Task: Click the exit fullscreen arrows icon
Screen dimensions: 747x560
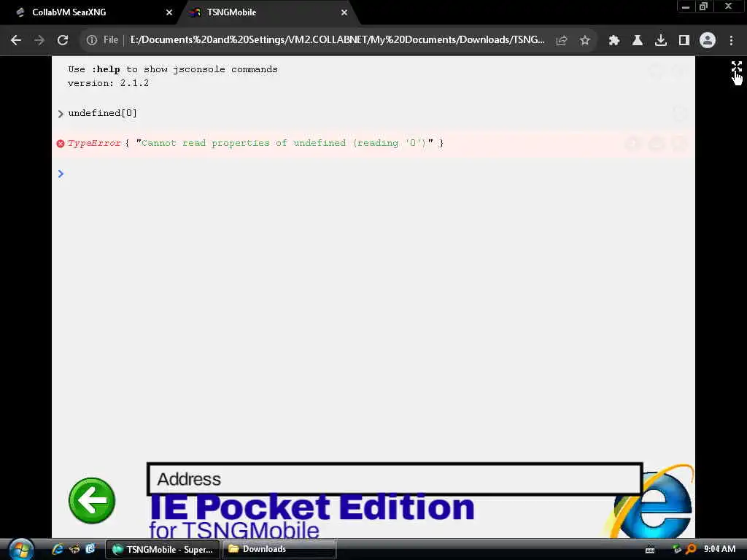Action: pyautogui.click(x=737, y=67)
